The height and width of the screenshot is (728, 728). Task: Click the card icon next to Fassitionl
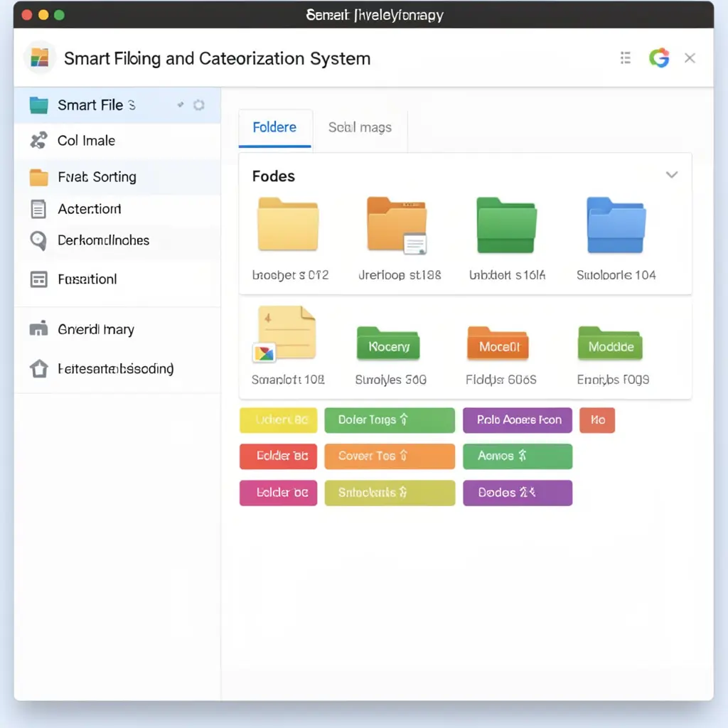tap(38, 279)
